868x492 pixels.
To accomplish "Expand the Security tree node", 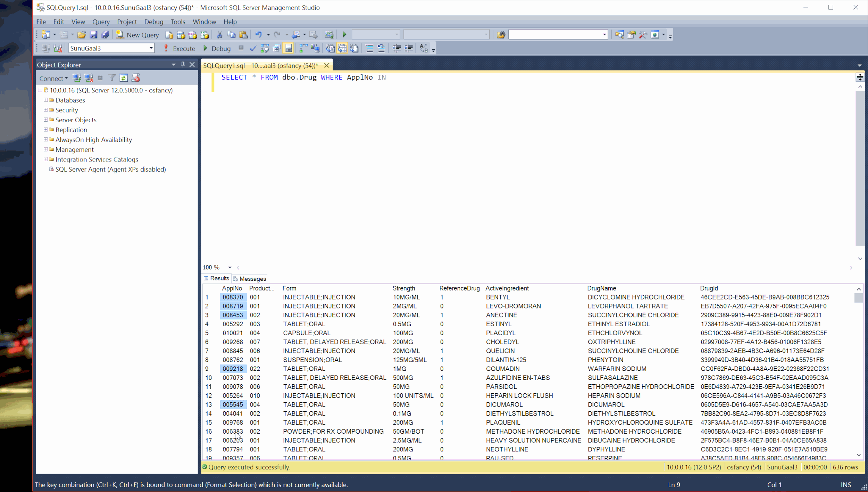I will coord(46,110).
